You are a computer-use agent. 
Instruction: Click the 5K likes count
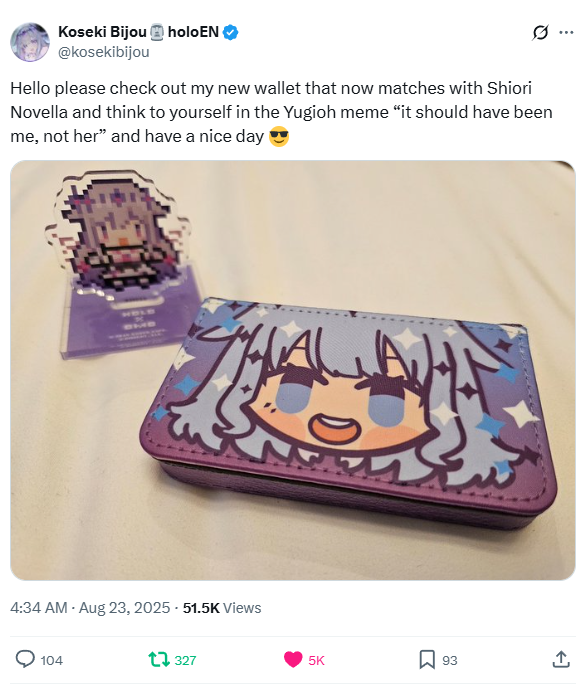(x=316, y=660)
